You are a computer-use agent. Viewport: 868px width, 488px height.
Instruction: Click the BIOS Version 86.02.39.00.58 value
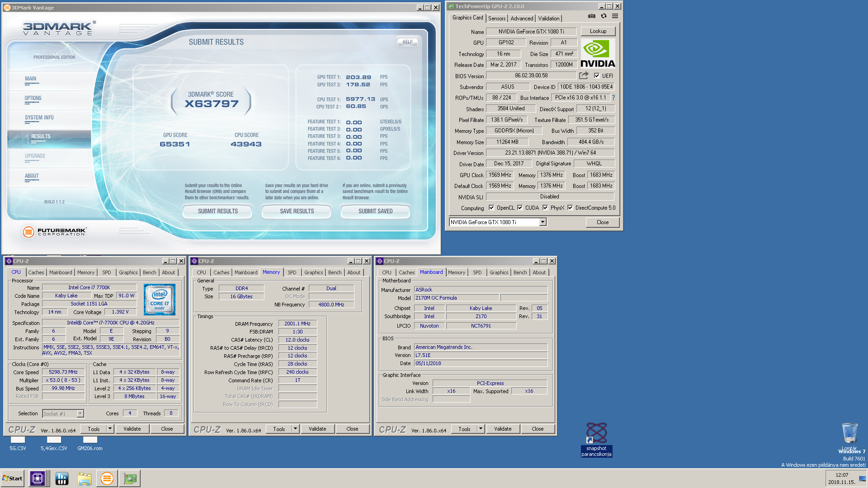coord(531,75)
